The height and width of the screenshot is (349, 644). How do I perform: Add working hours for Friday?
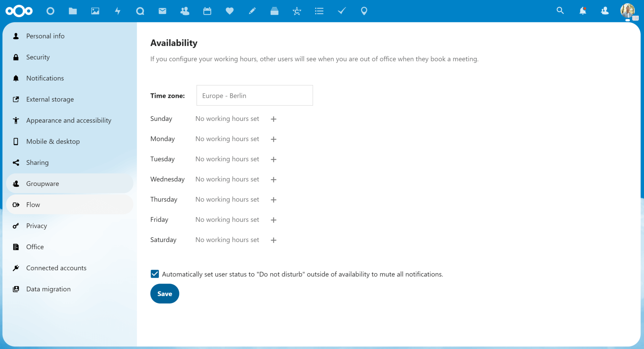tap(273, 220)
